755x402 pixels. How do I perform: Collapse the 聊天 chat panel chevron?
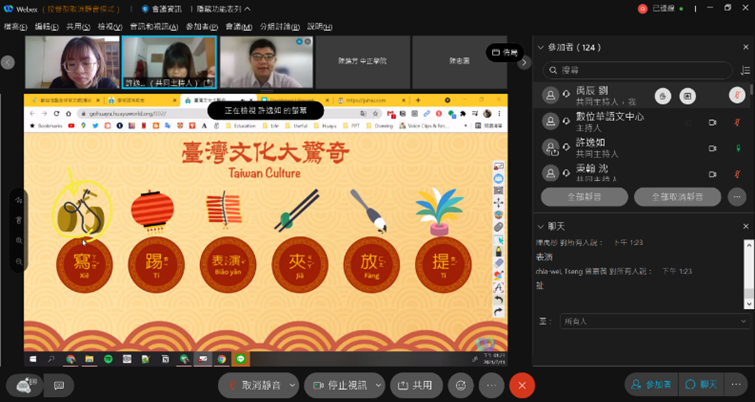pos(541,226)
